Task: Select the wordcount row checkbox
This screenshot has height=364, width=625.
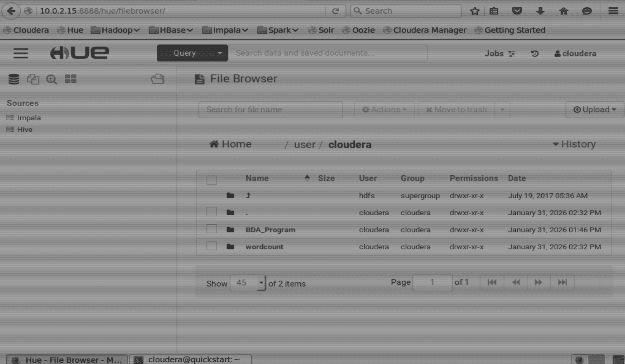Action: [212, 246]
